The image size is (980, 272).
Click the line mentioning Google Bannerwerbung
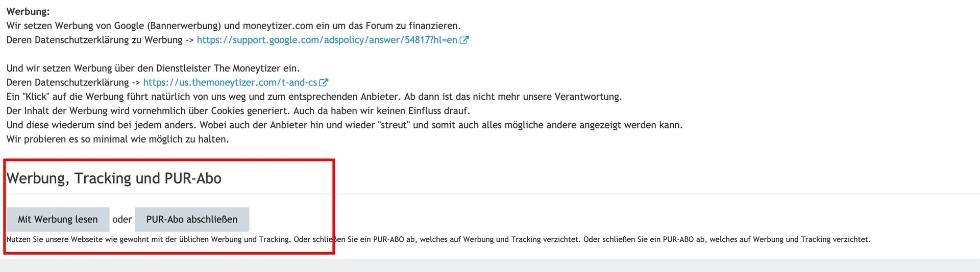(x=233, y=26)
